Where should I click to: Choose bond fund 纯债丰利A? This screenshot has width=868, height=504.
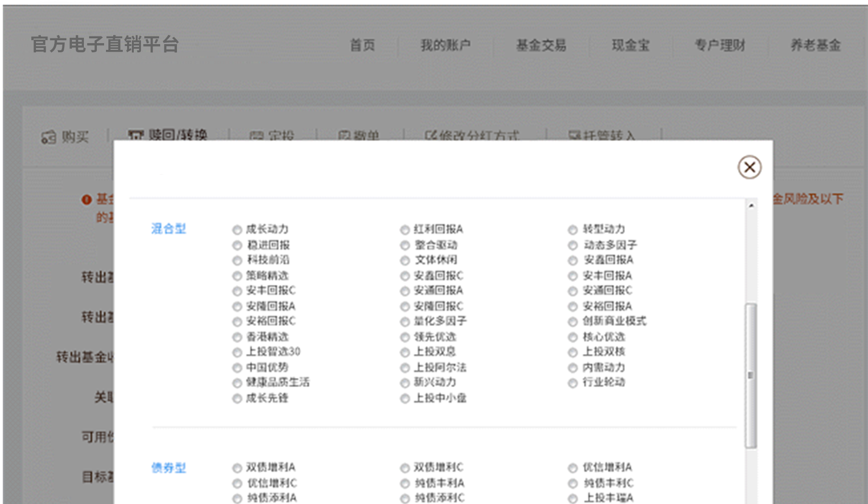405,483
